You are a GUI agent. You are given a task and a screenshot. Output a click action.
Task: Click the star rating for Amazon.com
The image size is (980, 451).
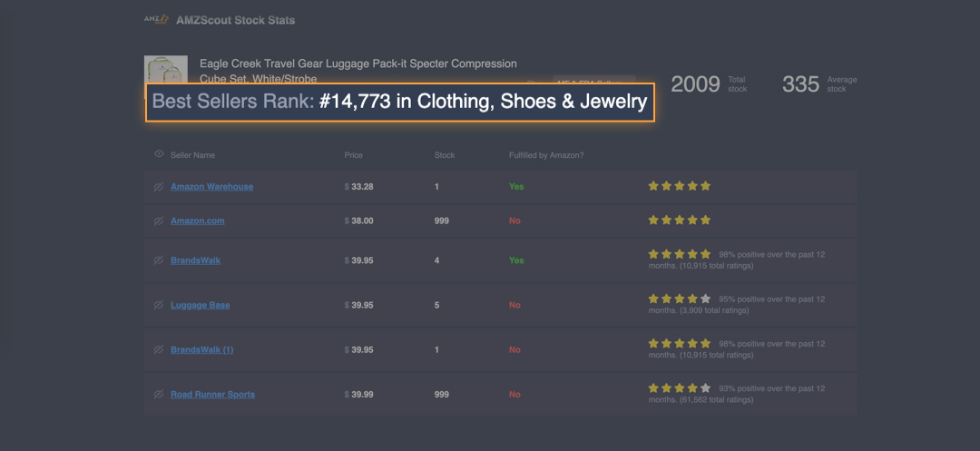pyautogui.click(x=680, y=220)
